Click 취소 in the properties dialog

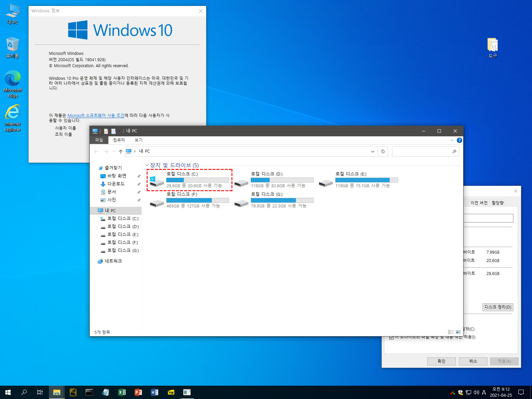(473, 361)
